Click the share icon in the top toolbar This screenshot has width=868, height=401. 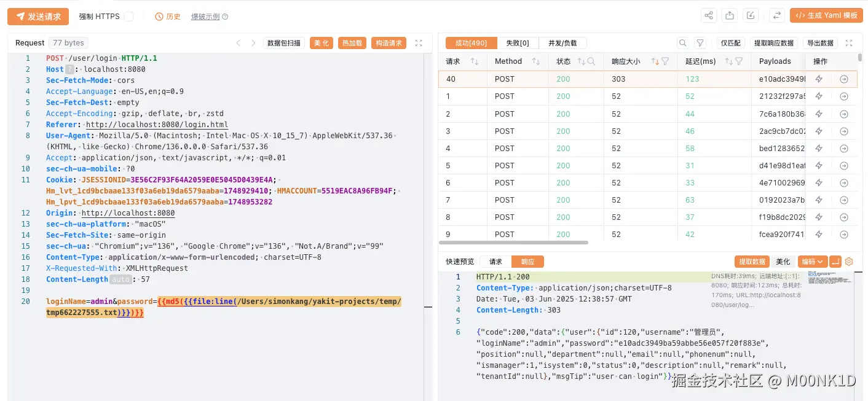point(709,16)
